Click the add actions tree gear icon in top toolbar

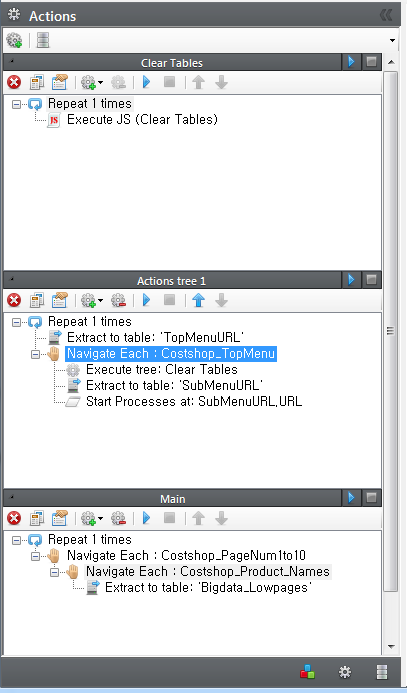(14, 40)
